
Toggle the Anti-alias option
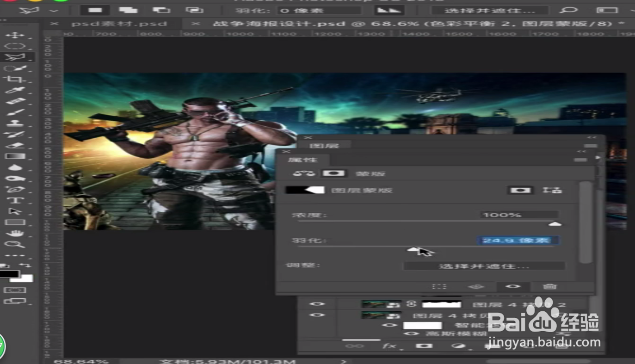[388, 10]
